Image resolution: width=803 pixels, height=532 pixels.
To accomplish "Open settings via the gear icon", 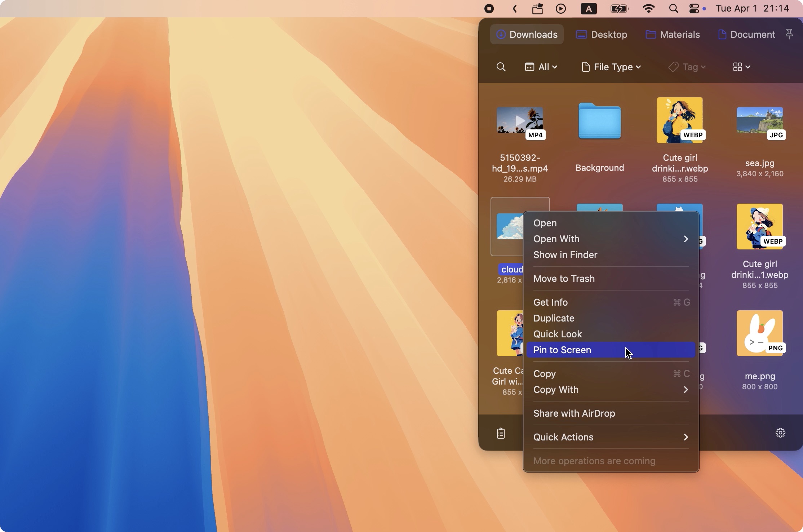I will pyautogui.click(x=780, y=432).
